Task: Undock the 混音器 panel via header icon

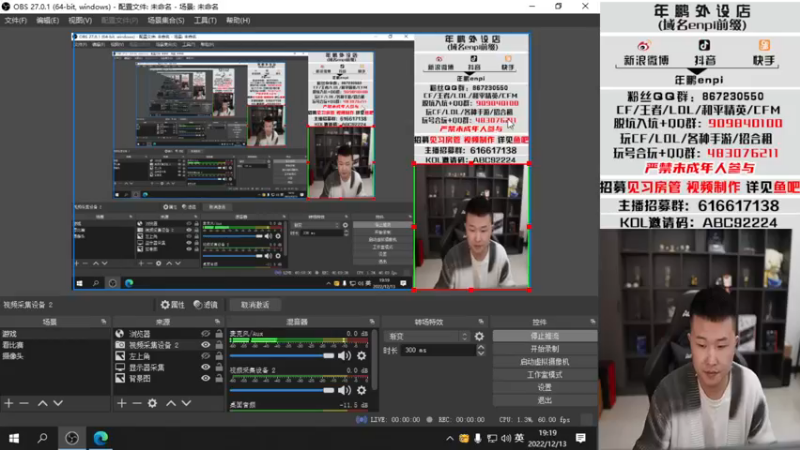Action: [372, 322]
